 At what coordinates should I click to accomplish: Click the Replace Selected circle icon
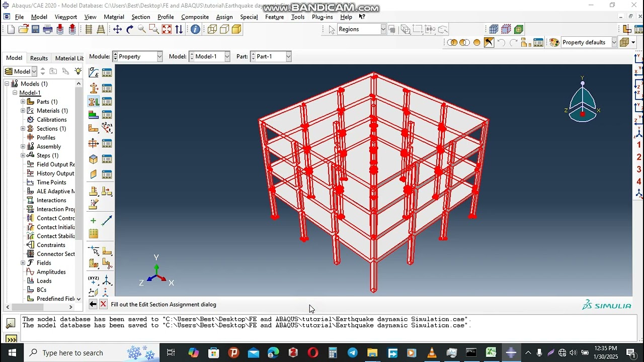(x=477, y=42)
